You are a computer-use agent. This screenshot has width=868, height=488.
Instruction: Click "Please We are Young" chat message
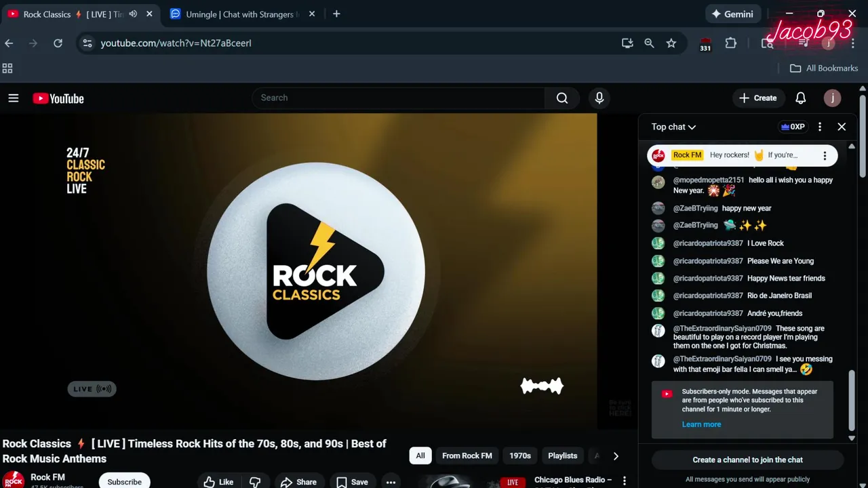[781, 261]
